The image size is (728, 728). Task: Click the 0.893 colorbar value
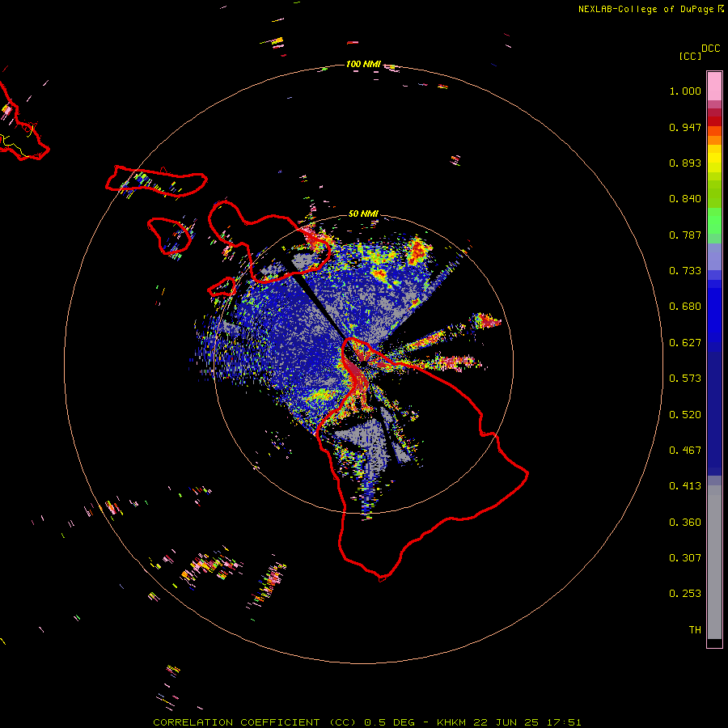tap(685, 163)
